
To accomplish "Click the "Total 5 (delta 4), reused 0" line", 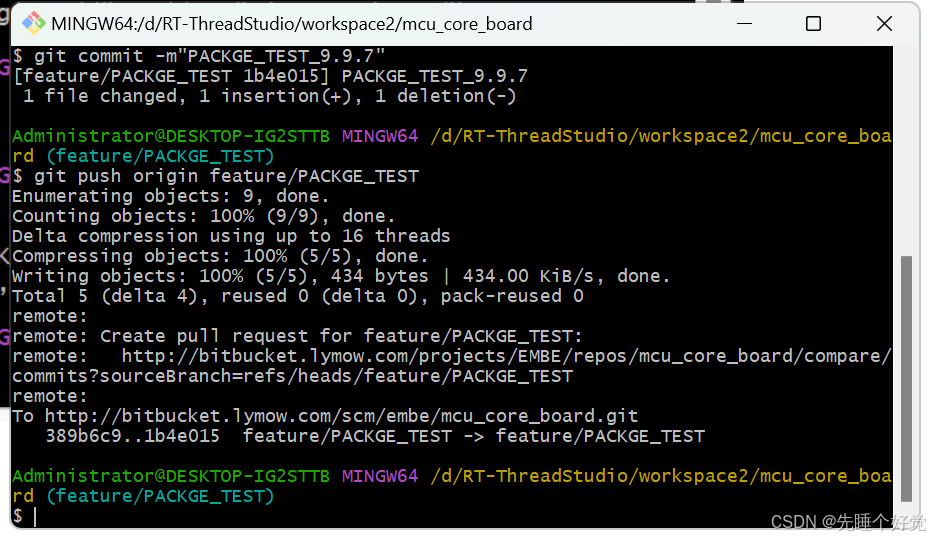I will [298, 296].
